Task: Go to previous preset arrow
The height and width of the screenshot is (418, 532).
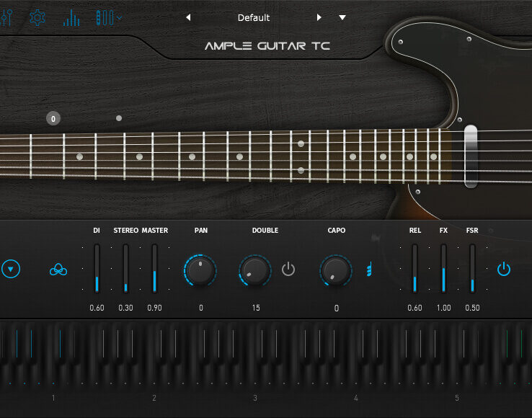Action: tap(188, 17)
